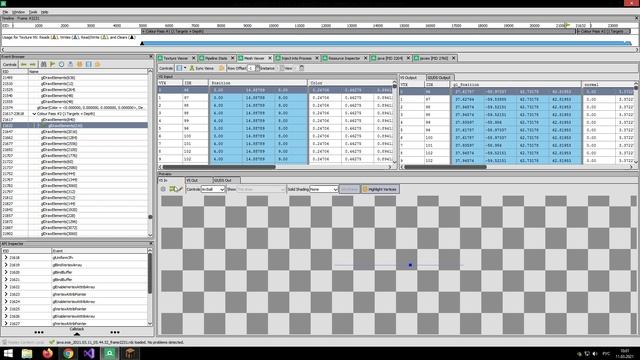Open the Help menu
This screenshot has width=640, height=360.
pyautogui.click(x=44, y=12)
